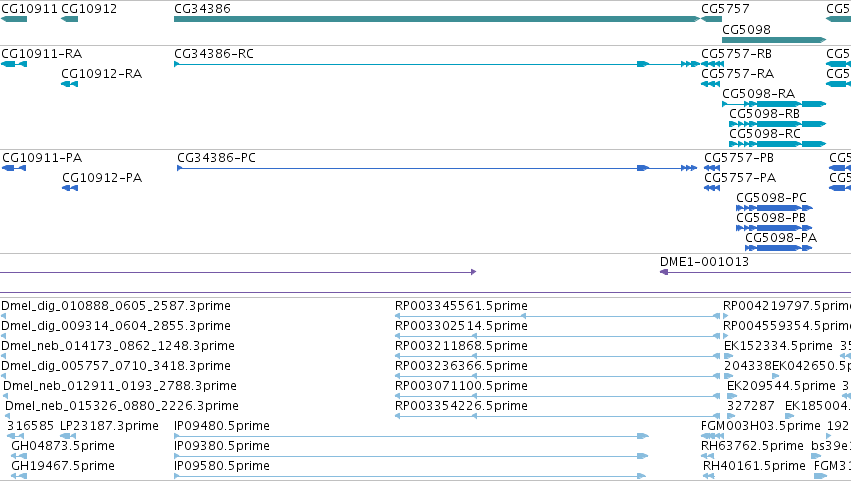Image resolution: width=851 pixels, height=481 pixels.
Task: Select the CG5098-PB protein glyph
Action: pos(774,228)
